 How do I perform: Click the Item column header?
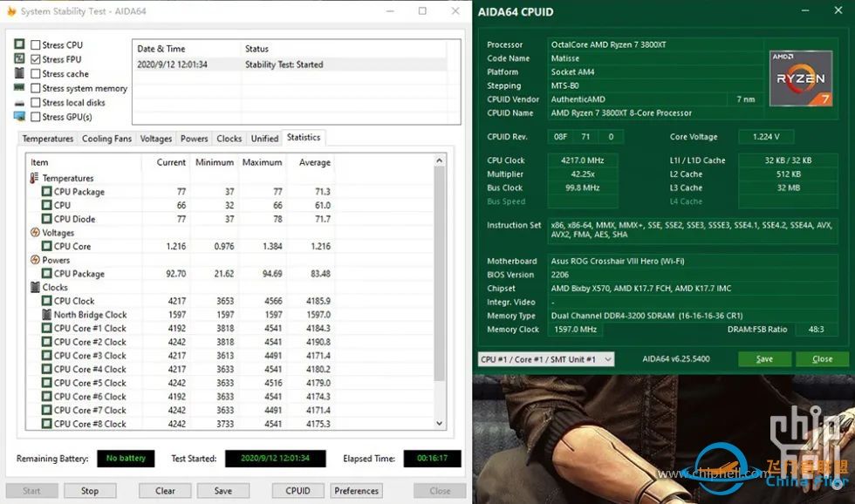point(84,162)
